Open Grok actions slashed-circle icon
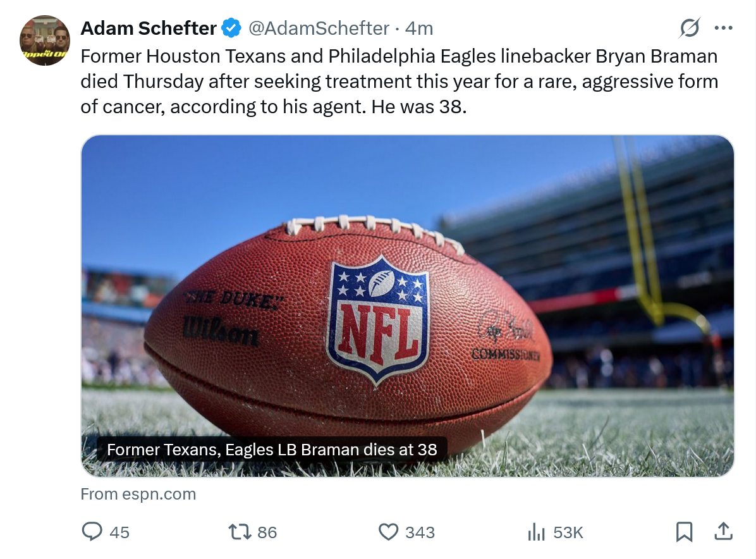 690,28
